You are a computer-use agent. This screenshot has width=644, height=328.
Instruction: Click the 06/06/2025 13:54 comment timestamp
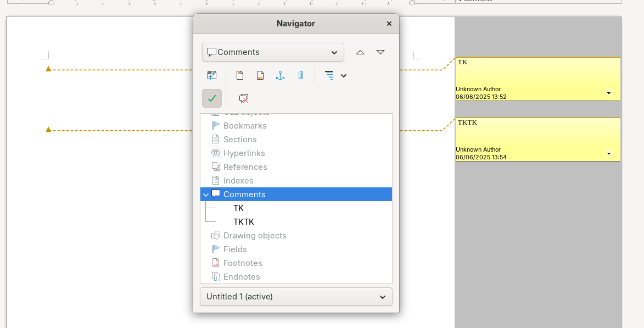pos(481,158)
